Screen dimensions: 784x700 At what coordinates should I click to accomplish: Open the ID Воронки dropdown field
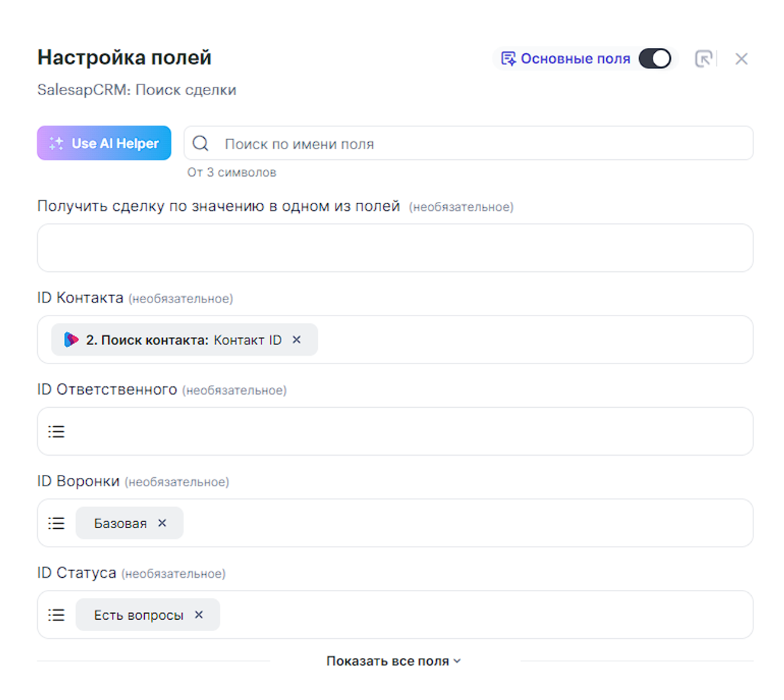tap(467, 523)
